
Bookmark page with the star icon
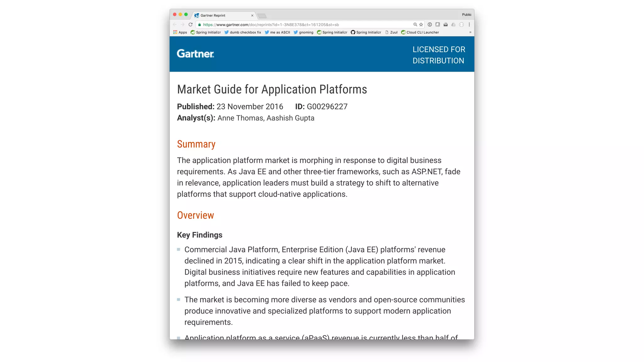(x=421, y=25)
